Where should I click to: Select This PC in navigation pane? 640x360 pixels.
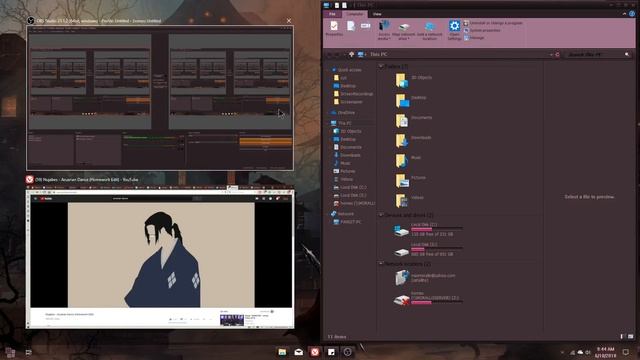[x=341, y=123]
